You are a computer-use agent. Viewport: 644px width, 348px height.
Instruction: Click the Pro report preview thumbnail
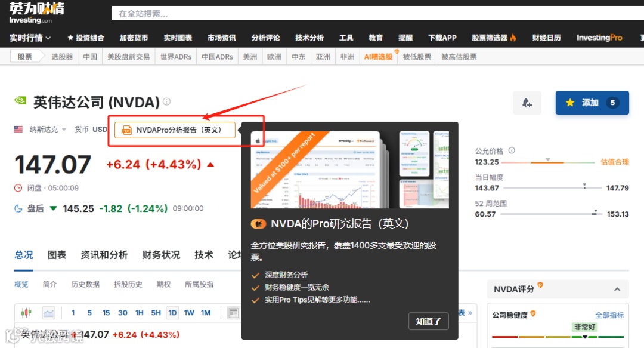(x=349, y=170)
